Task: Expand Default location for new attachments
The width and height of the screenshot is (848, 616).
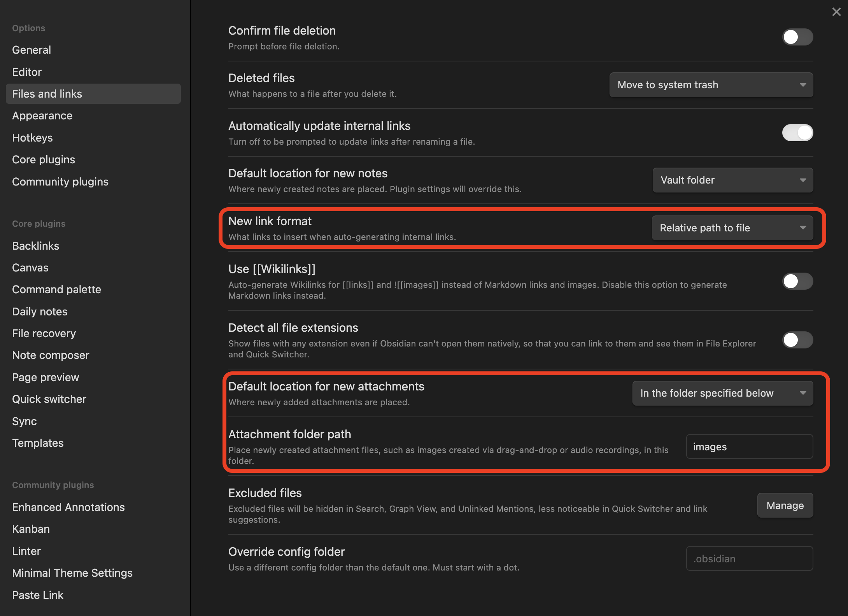Action: 722,392
